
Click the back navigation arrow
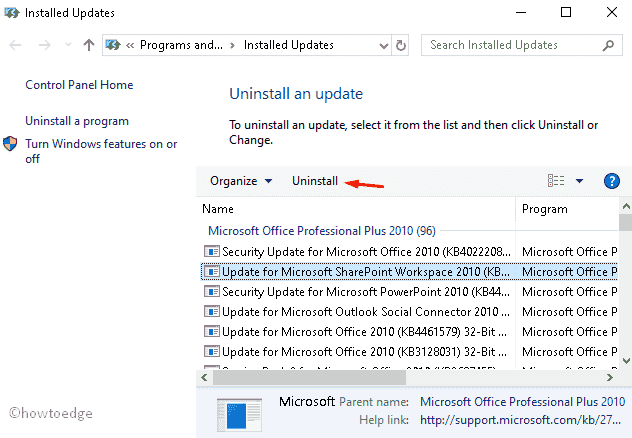pos(17,45)
